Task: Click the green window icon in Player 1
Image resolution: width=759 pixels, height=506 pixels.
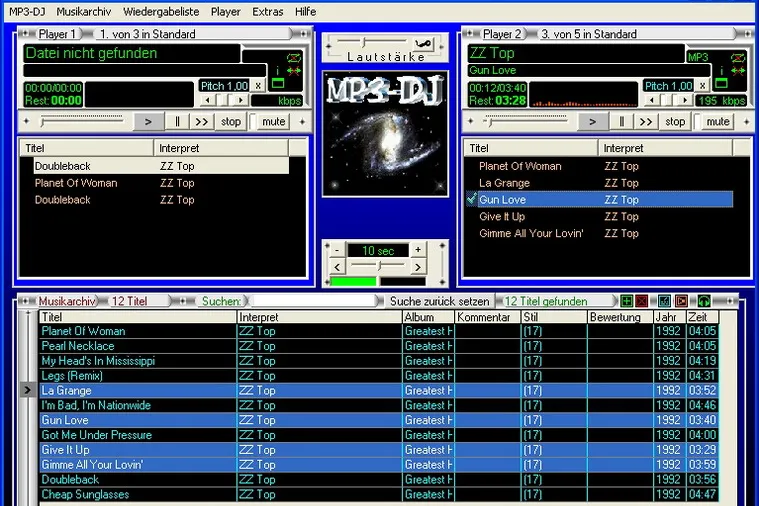Action: pos(278,83)
